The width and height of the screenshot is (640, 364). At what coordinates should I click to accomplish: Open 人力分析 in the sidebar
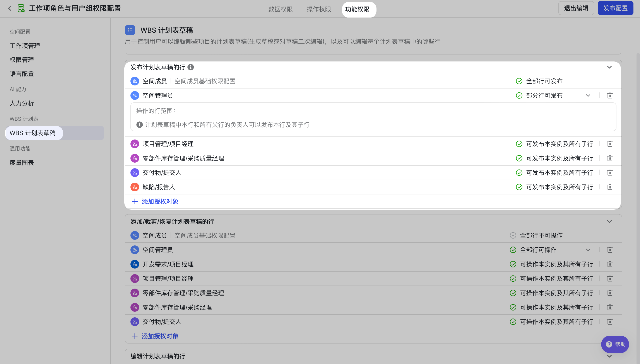point(22,104)
